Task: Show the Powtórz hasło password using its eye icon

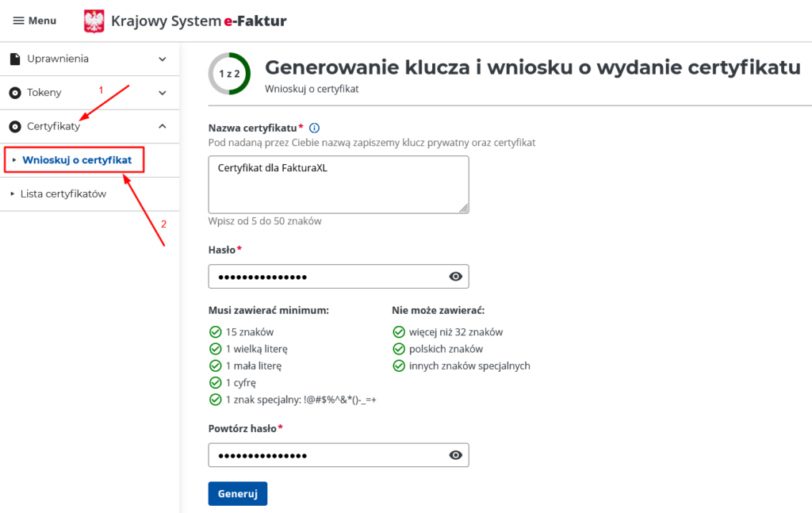Action: (x=455, y=454)
